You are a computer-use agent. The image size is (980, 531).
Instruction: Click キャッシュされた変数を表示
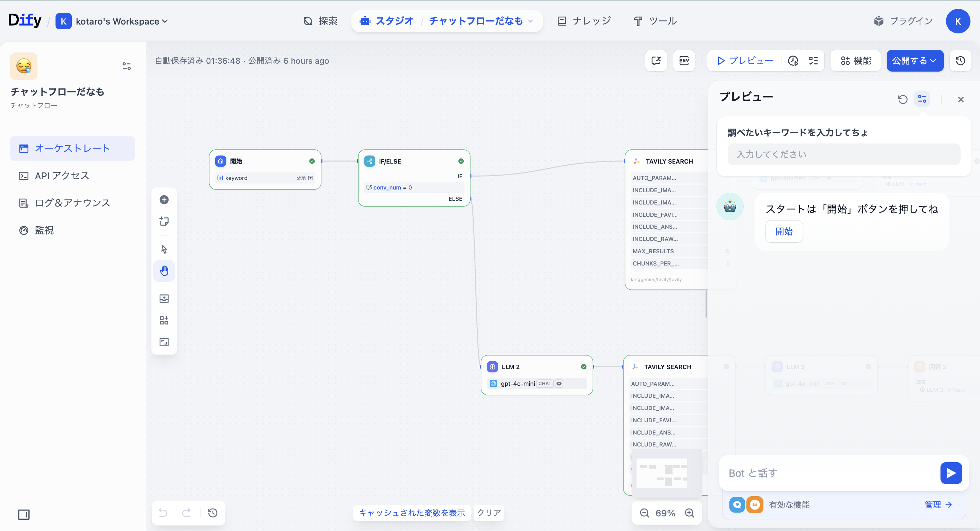click(x=412, y=513)
